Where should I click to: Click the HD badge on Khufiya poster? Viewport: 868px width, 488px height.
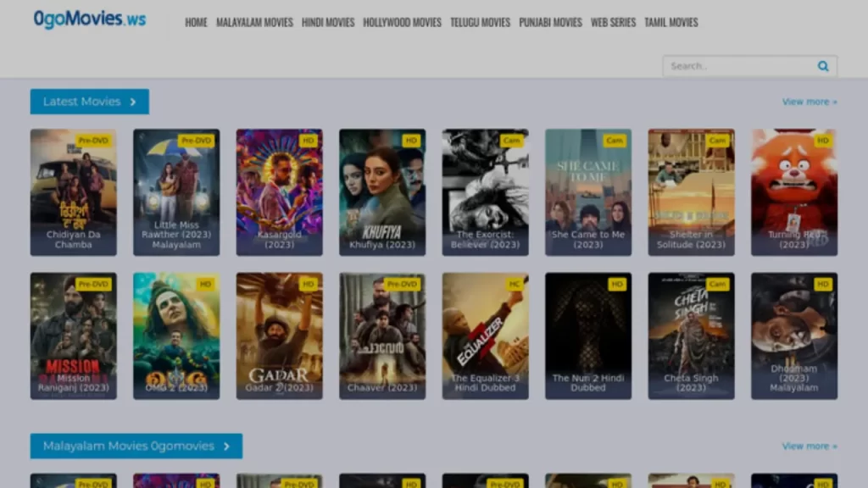pyautogui.click(x=411, y=141)
